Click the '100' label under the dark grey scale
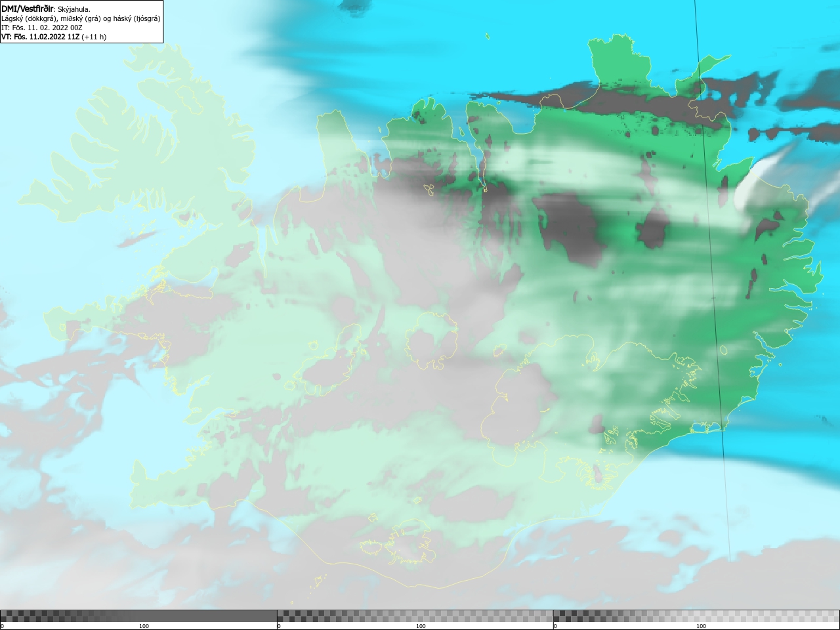Viewport: 840px width, 630px height. (144, 626)
